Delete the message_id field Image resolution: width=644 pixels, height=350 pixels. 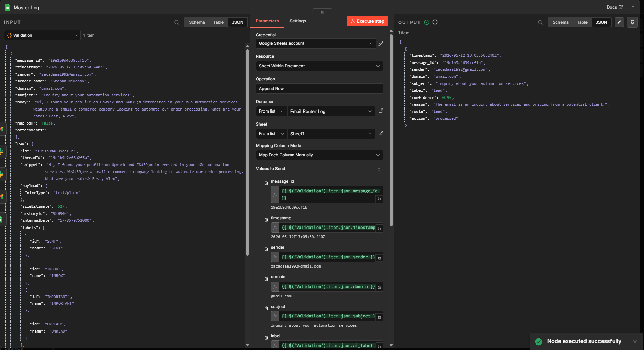pyautogui.click(x=266, y=183)
